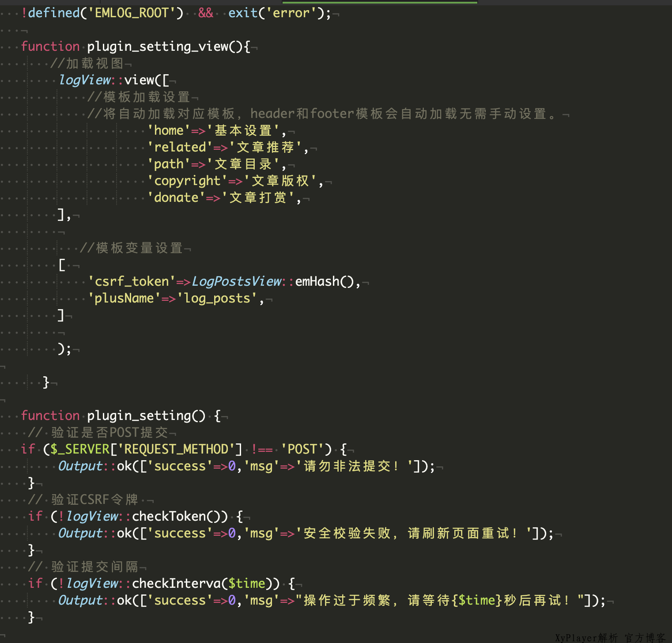672x643 pixels.
Task: Click the 'csrf_token' key
Action: click(x=132, y=281)
